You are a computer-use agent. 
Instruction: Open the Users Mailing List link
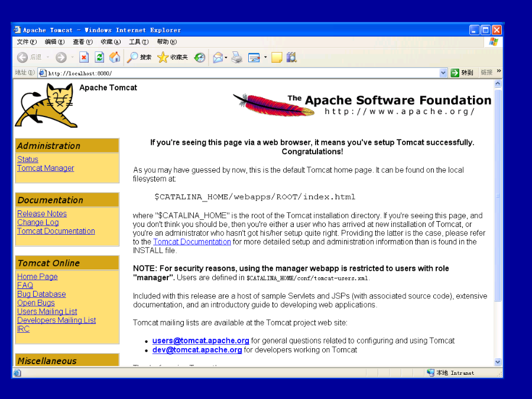click(x=47, y=312)
